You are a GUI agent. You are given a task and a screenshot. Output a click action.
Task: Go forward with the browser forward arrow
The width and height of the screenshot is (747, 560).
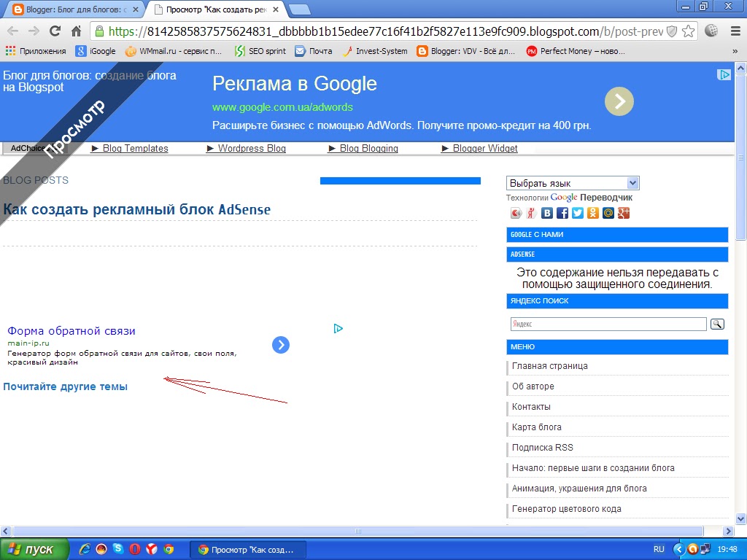click(34, 31)
